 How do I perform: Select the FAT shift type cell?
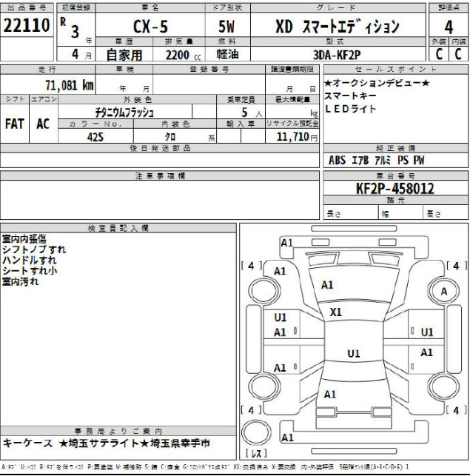tap(15, 124)
